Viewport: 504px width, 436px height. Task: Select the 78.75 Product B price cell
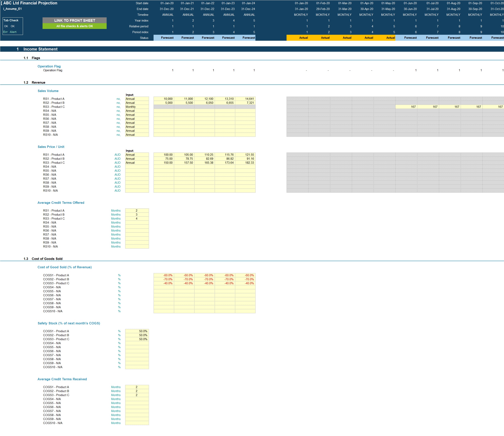(x=184, y=159)
